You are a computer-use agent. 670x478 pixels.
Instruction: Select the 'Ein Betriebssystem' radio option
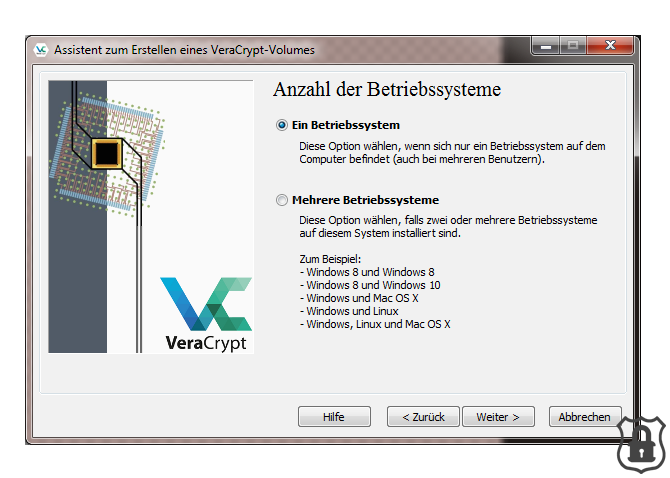(x=338, y=125)
